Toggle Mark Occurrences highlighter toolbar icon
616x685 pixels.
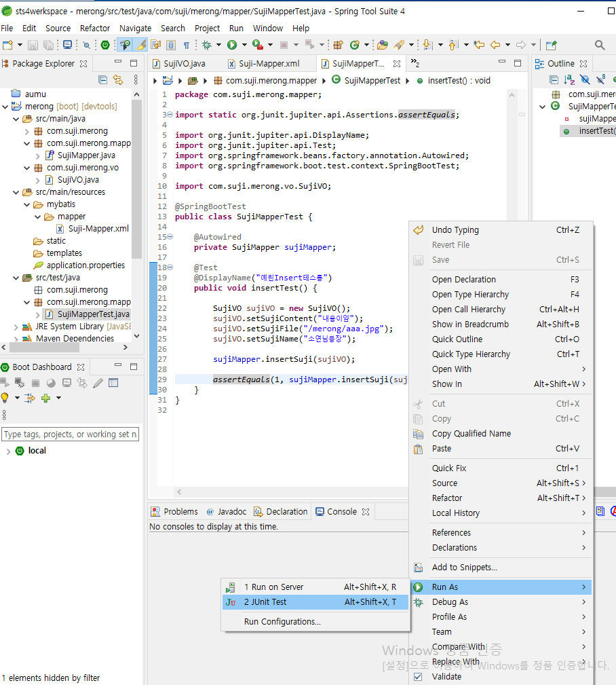point(141,45)
